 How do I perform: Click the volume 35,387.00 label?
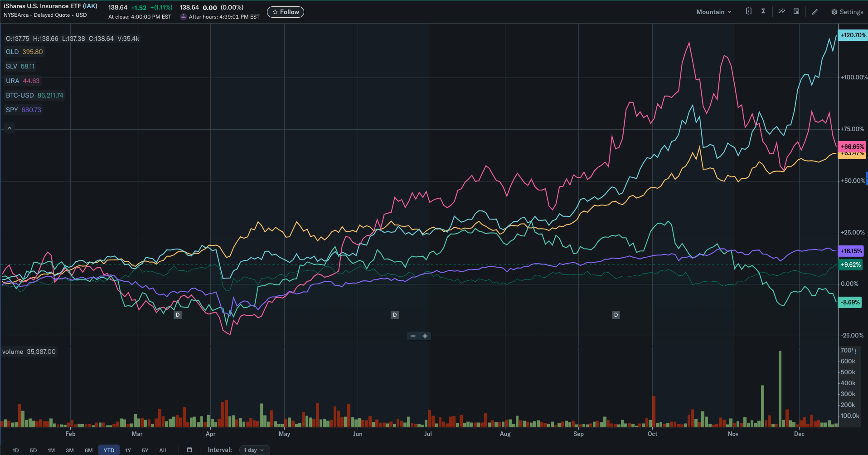[x=29, y=352]
